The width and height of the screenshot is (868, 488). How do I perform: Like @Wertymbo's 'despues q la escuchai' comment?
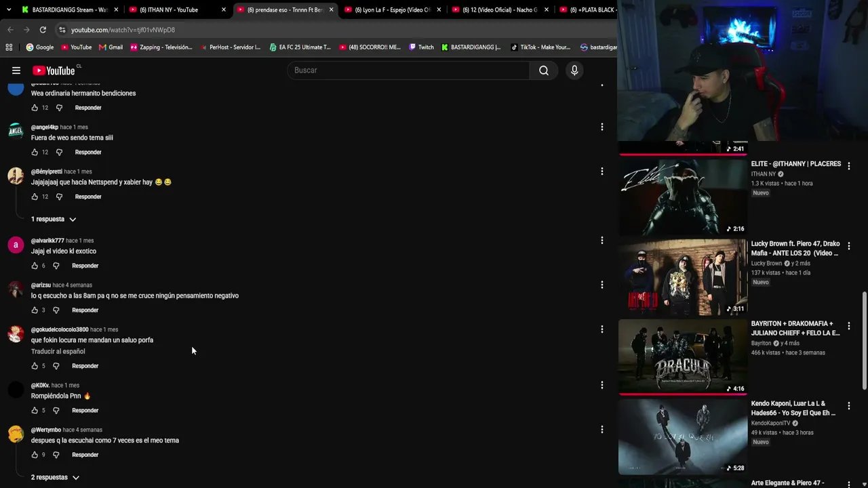[35, 455]
